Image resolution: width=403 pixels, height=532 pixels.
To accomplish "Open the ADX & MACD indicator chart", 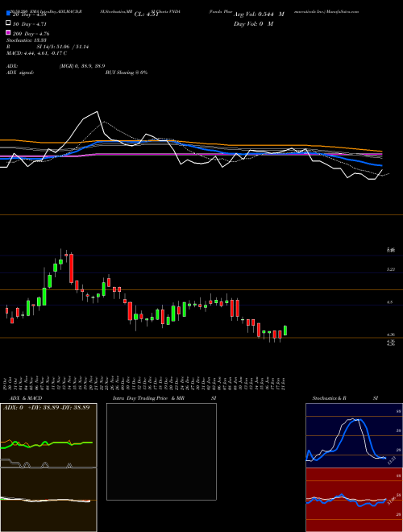I will 48,468.
